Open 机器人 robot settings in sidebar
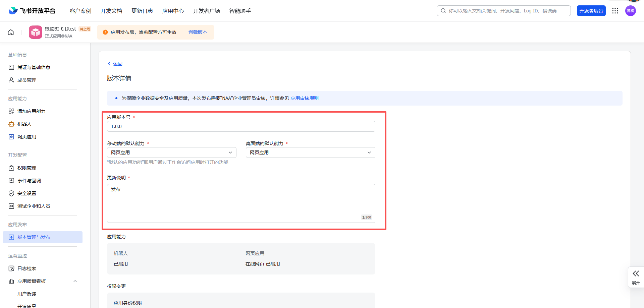 24,124
